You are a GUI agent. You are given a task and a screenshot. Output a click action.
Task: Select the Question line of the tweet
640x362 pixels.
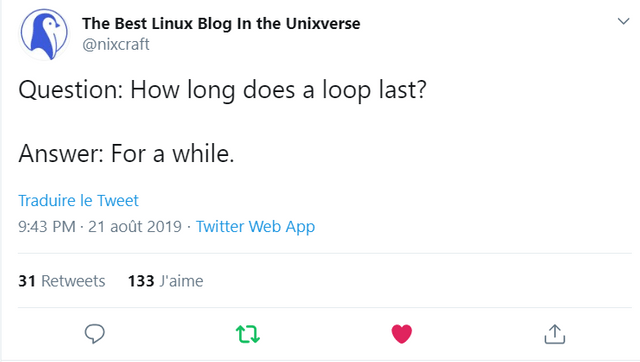(222, 90)
